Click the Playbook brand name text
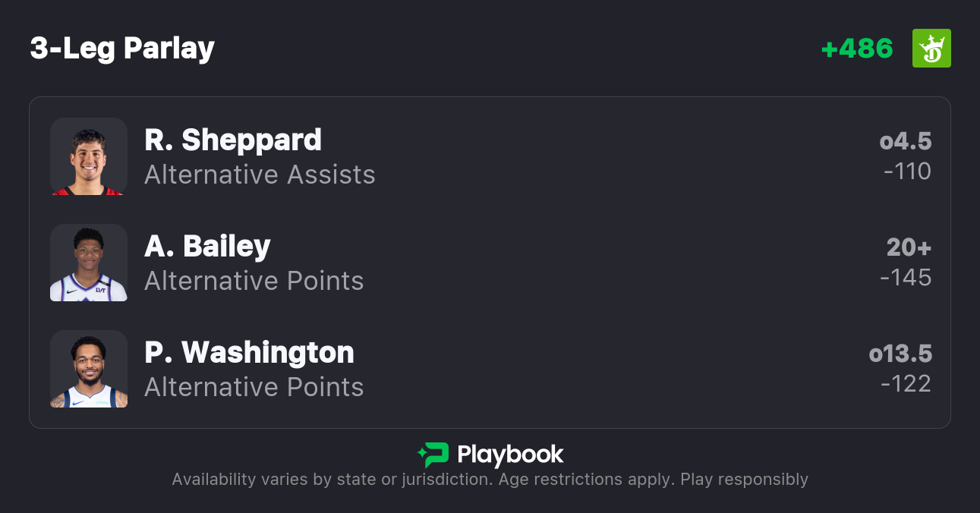 510,455
